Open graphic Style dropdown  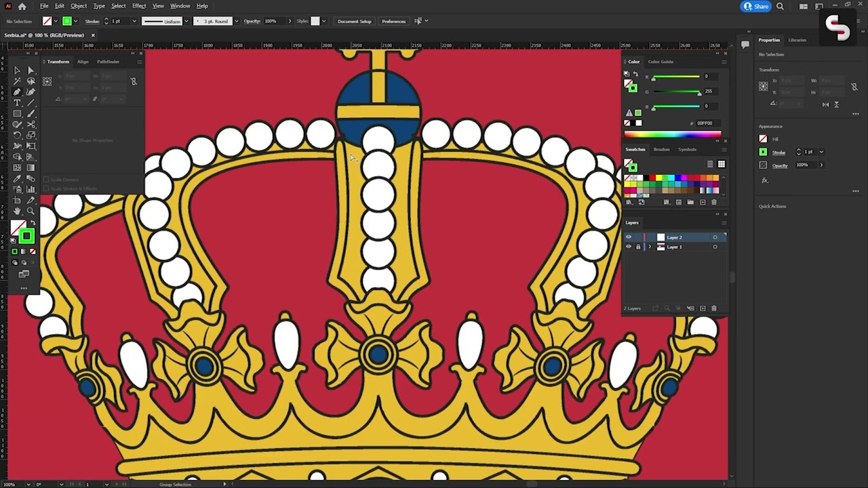[x=323, y=21]
